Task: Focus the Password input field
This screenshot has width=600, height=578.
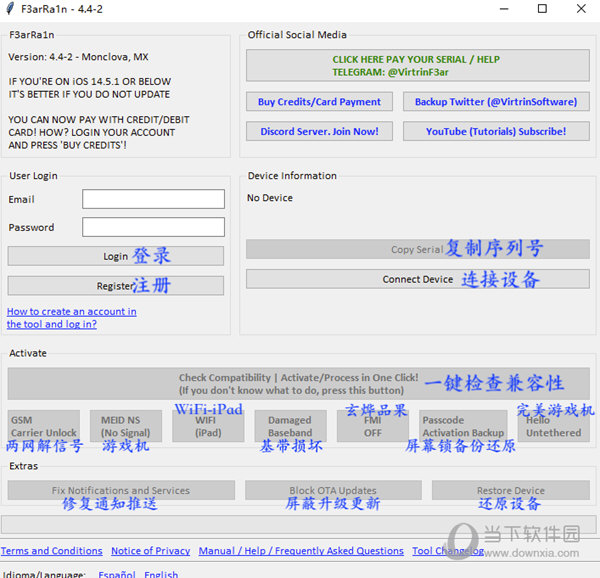Action: coord(153,227)
